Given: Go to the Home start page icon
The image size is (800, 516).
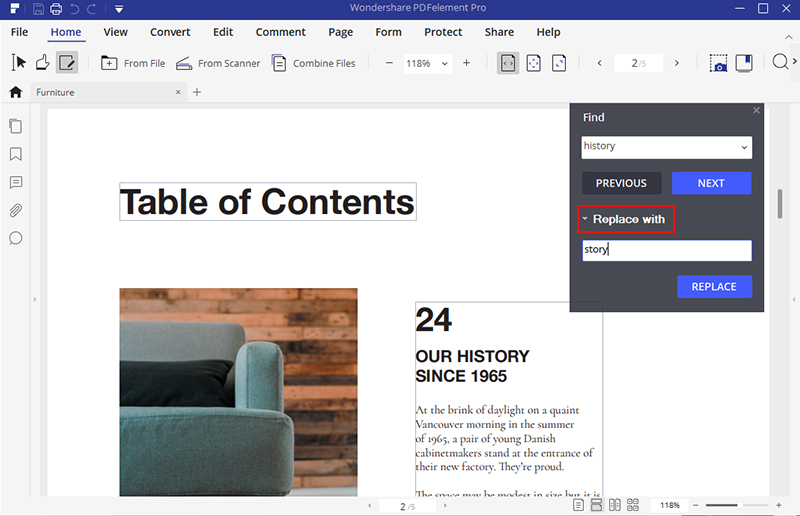Looking at the screenshot, I should tap(16, 92).
